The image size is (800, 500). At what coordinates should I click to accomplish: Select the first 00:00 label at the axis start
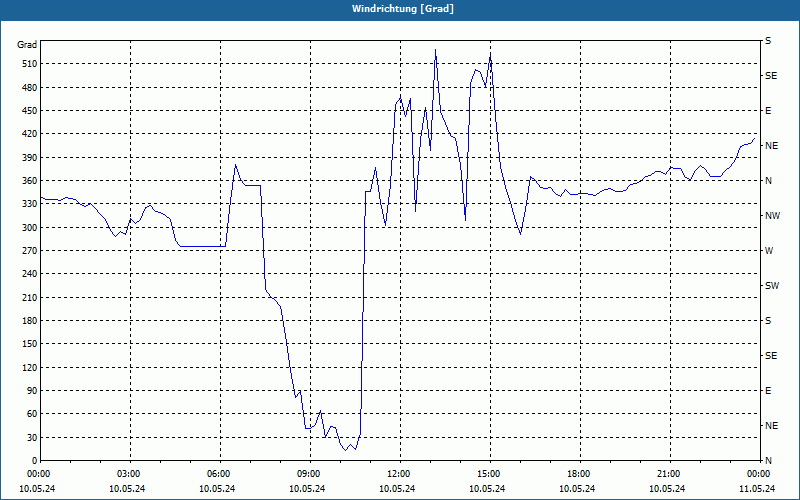pos(37,474)
